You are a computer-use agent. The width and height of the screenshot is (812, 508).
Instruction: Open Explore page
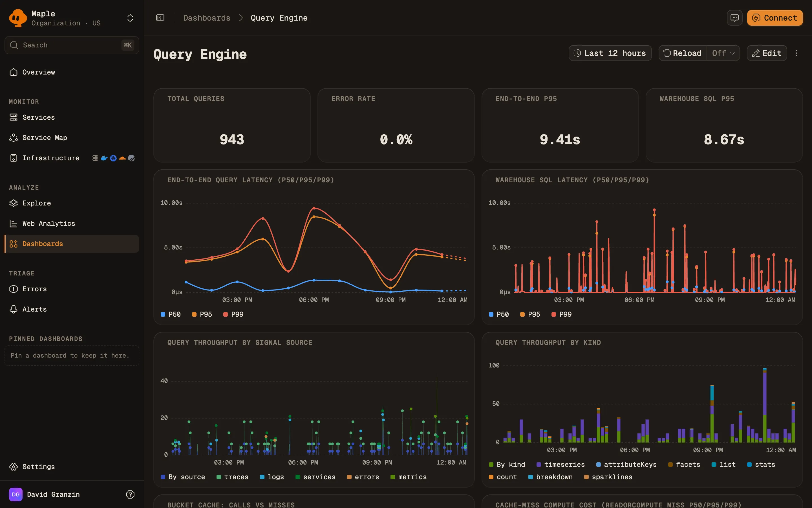click(x=72, y=203)
